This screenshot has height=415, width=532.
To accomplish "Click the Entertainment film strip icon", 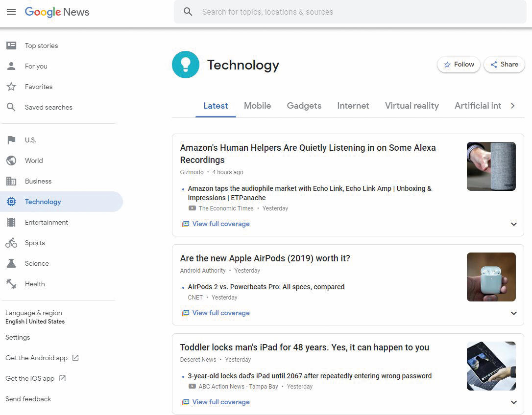I will (x=11, y=222).
